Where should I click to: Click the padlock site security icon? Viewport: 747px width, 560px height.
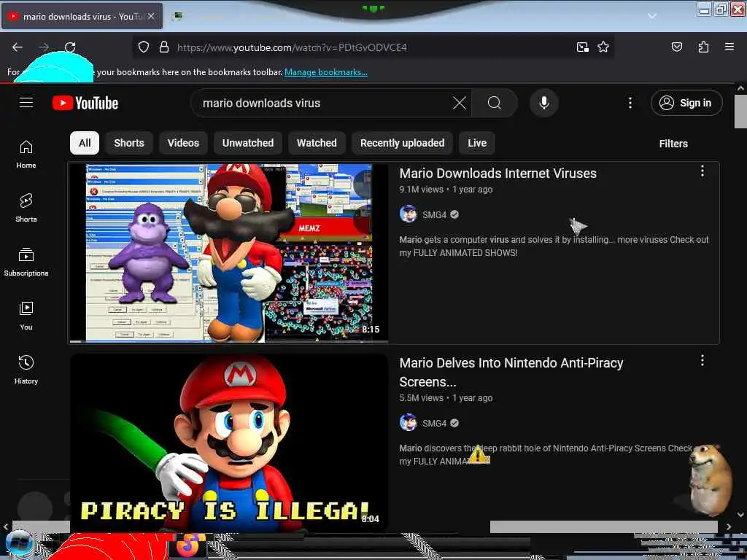tap(164, 47)
